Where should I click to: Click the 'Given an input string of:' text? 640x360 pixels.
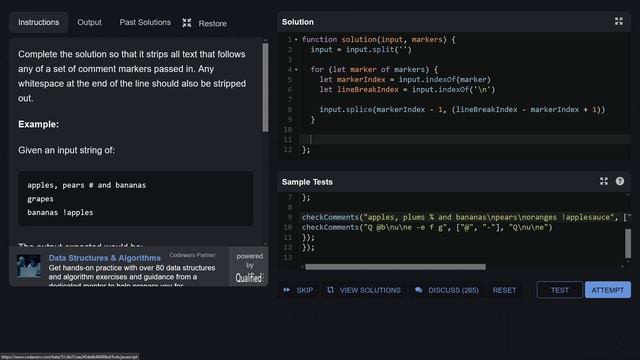(x=66, y=150)
